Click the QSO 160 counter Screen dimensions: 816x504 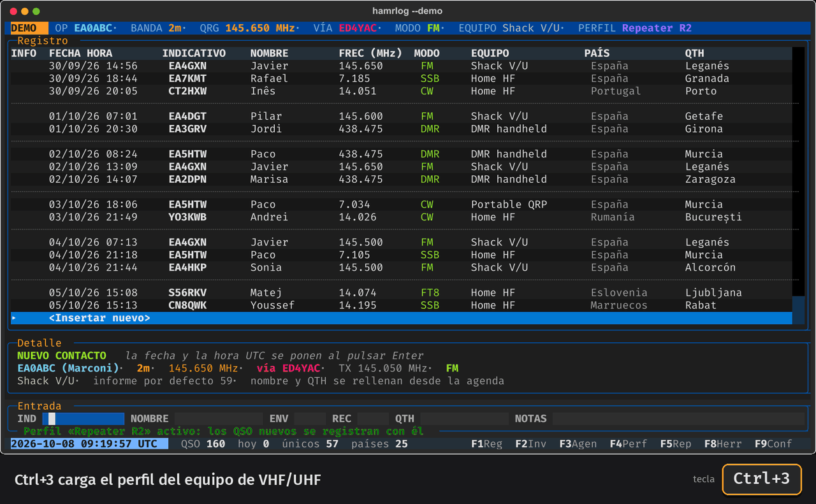tap(203, 443)
